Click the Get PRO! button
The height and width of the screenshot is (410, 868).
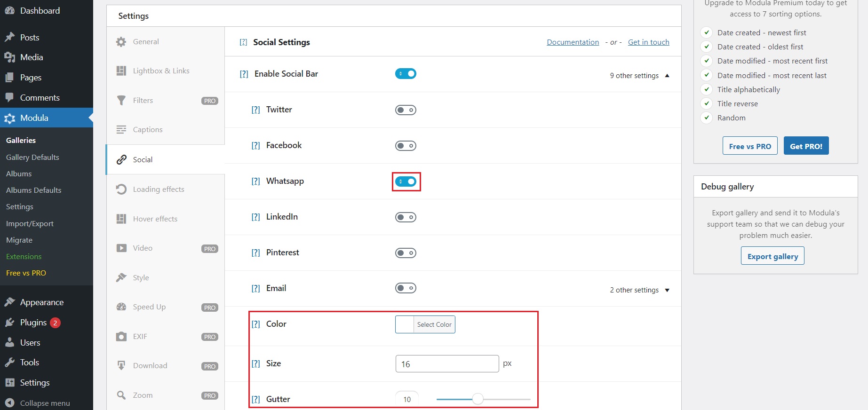coord(806,146)
